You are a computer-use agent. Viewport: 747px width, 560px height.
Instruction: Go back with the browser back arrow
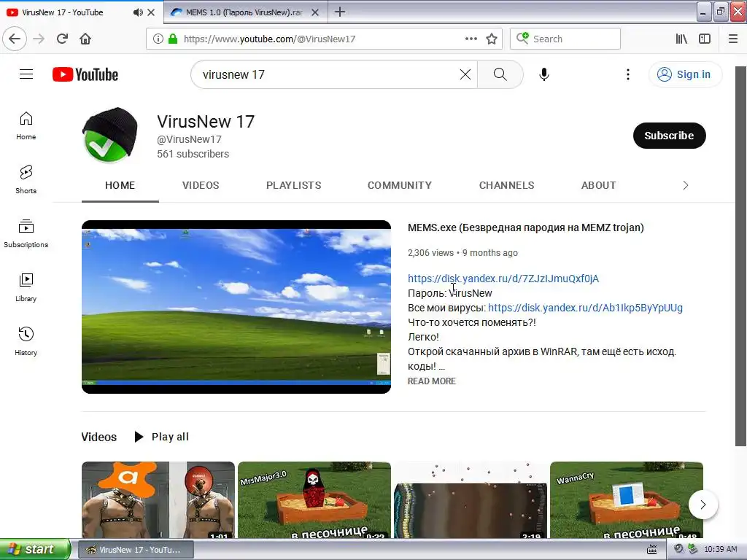tap(15, 39)
